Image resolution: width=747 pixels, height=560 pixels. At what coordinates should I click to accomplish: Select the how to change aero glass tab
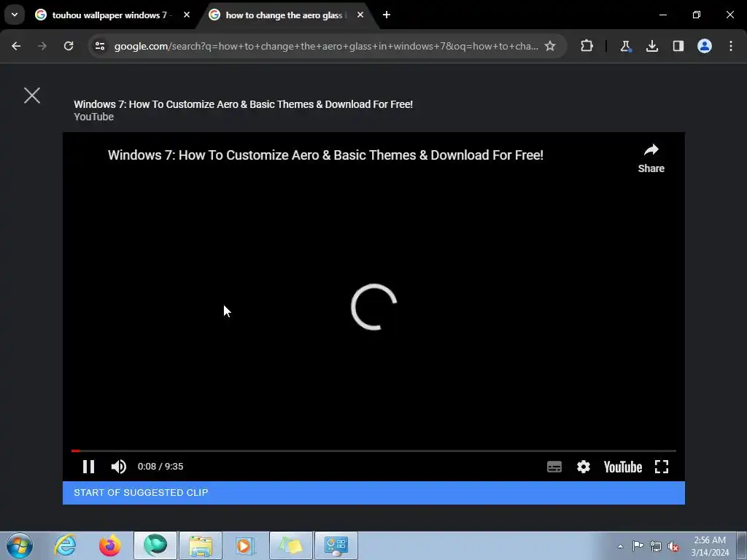[285, 15]
